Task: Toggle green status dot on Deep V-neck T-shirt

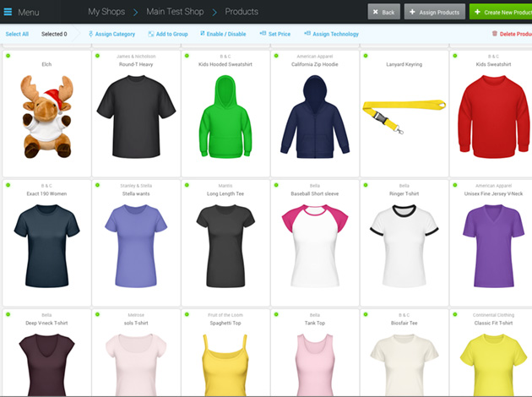Action: (x=8, y=314)
